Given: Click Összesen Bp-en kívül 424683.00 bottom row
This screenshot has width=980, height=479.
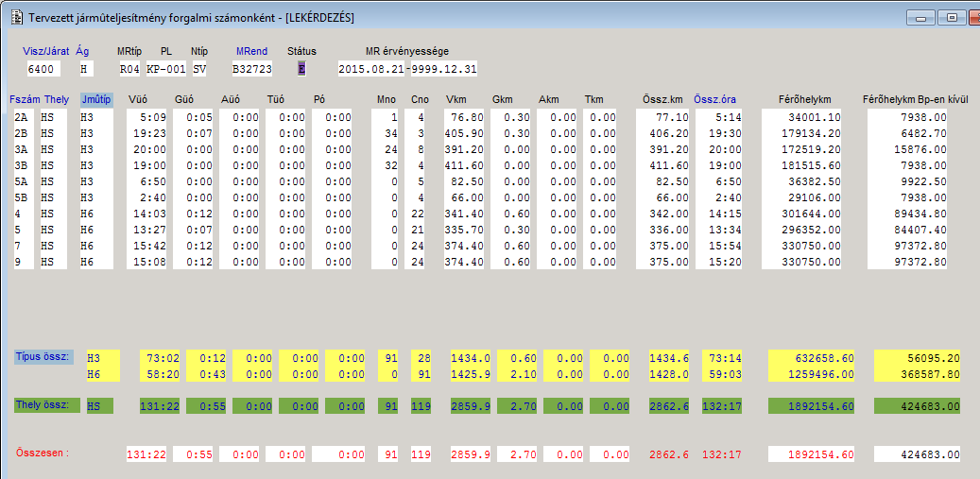Looking at the screenshot, I should coord(918,454).
